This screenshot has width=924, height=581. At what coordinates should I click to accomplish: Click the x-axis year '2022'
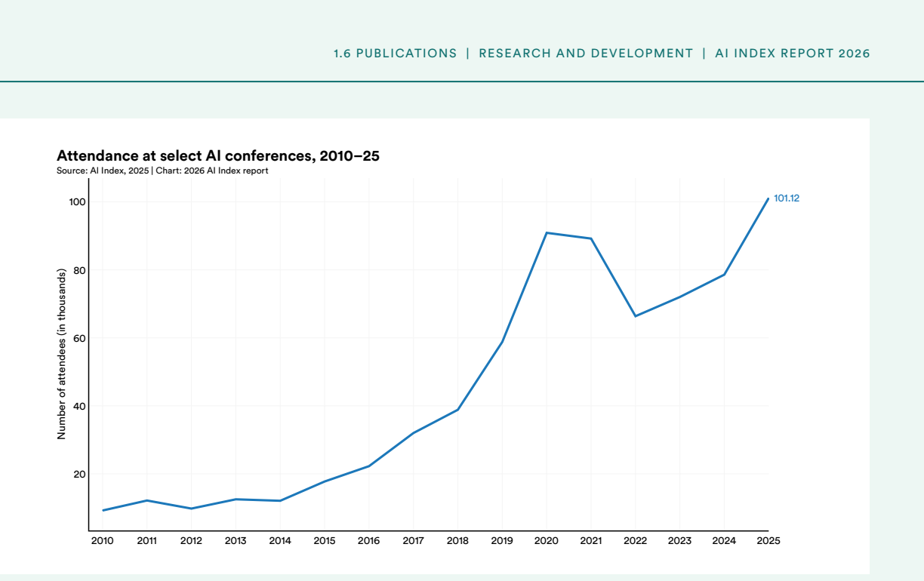[636, 541]
